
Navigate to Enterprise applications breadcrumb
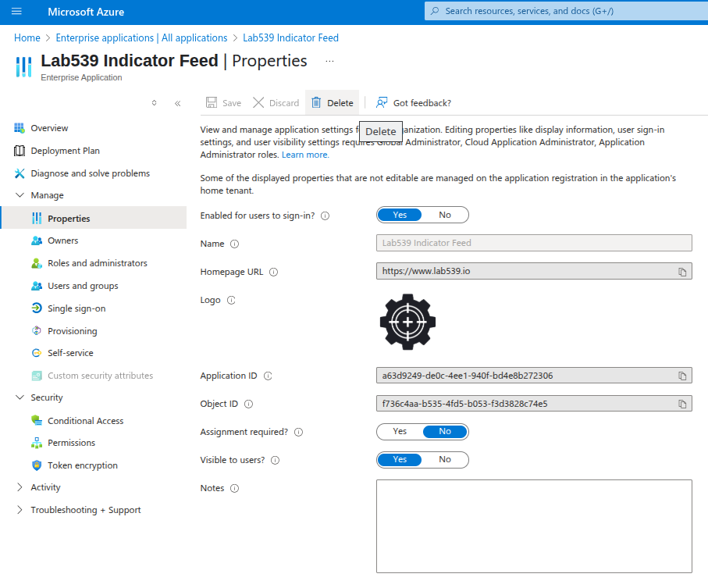point(141,37)
